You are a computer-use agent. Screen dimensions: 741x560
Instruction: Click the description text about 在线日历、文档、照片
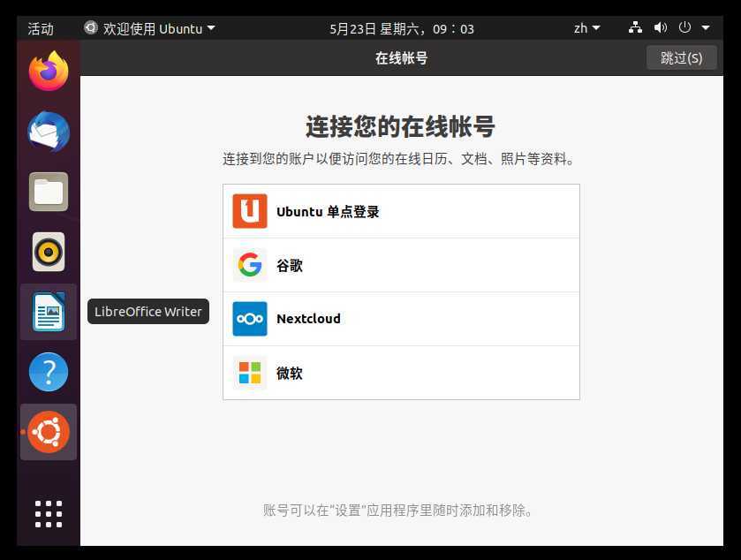coord(399,159)
